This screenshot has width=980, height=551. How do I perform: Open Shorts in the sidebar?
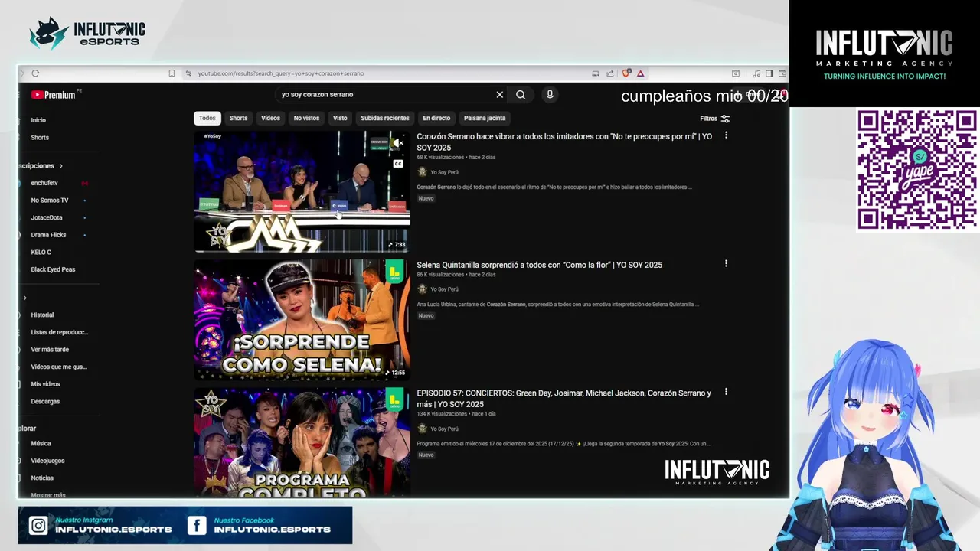point(40,138)
